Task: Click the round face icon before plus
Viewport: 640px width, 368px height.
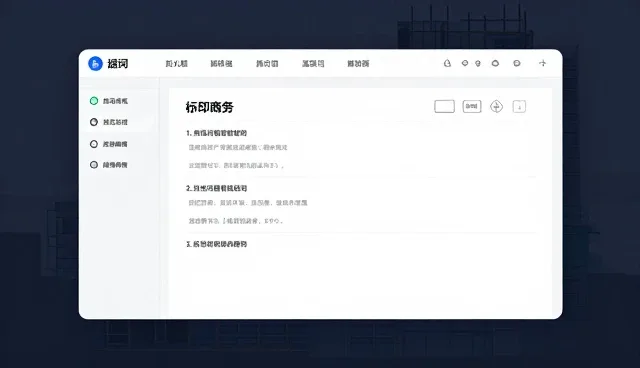Action: (x=517, y=63)
